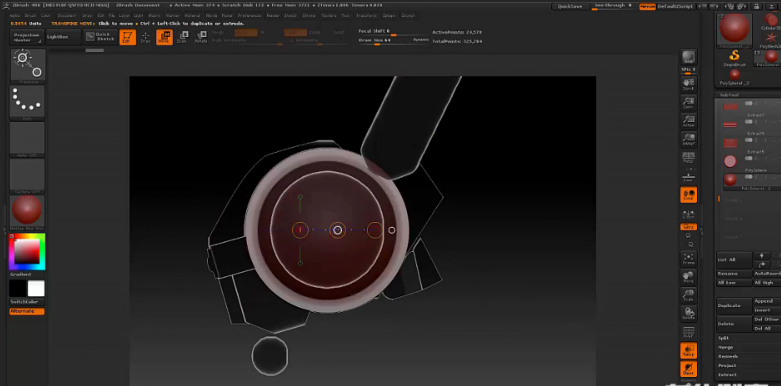Select the Scale transpose mode

[x=182, y=37]
